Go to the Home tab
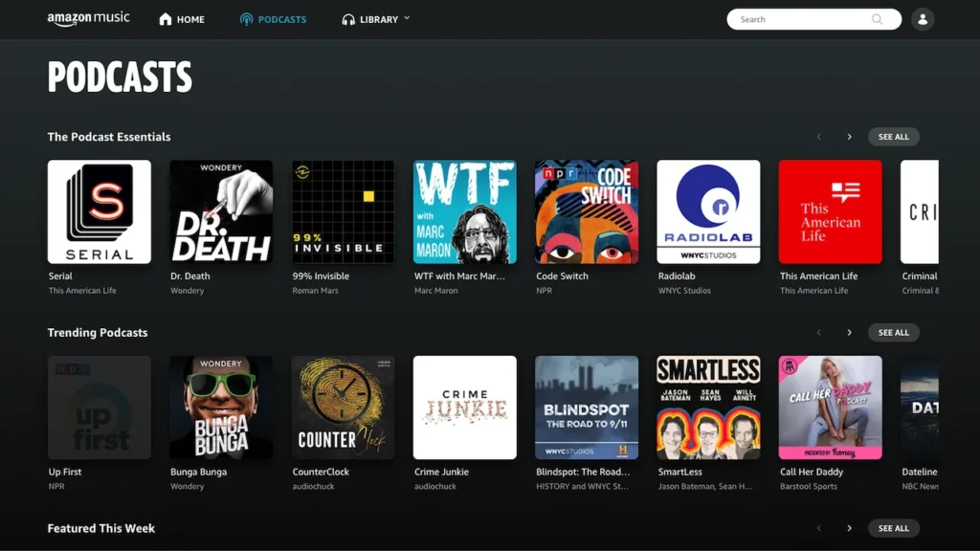The height and width of the screenshot is (551, 980). click(182, 19)
